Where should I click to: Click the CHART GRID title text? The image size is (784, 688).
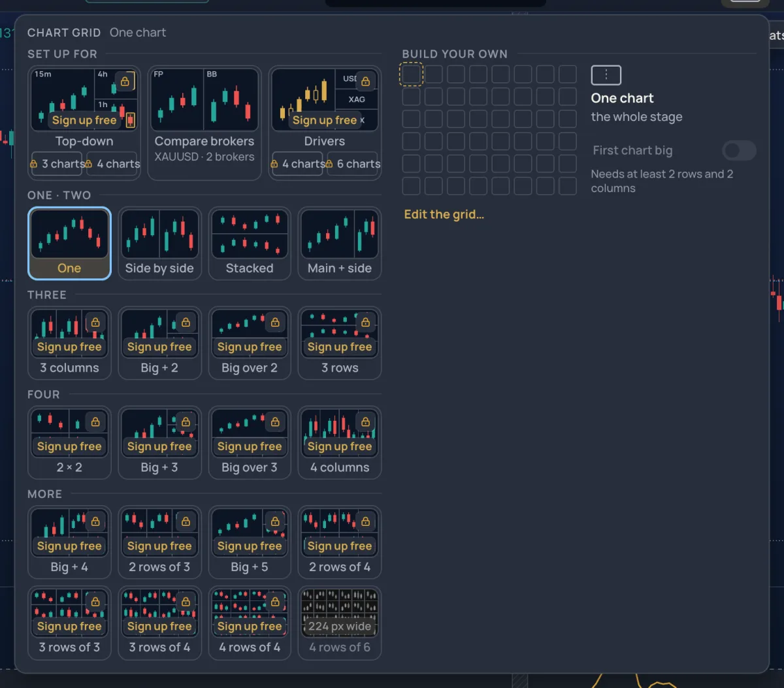(x=64, y=33)
